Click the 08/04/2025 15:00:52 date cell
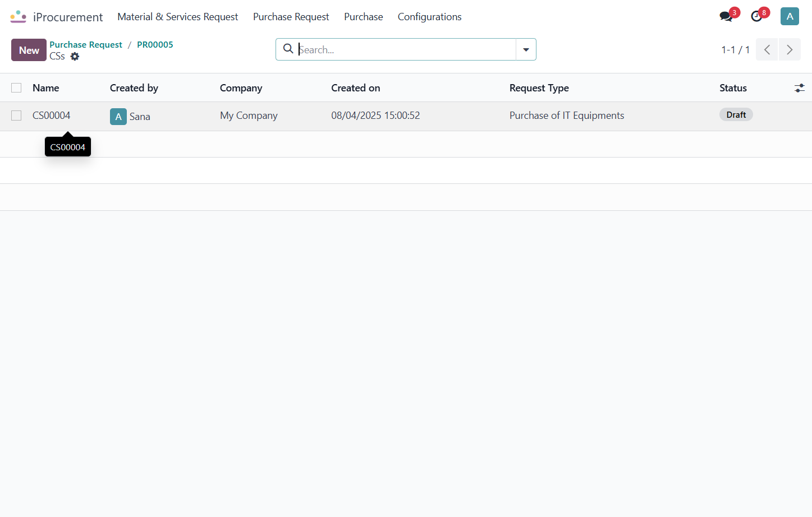812x517 pixels. 375,116
